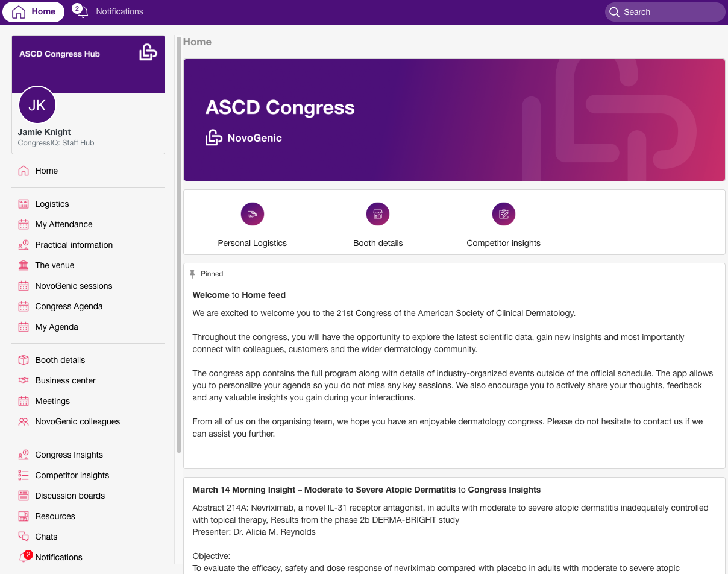728x574 pixels.
Task: Click the Chats speech bubble icon
Action: 24,537
